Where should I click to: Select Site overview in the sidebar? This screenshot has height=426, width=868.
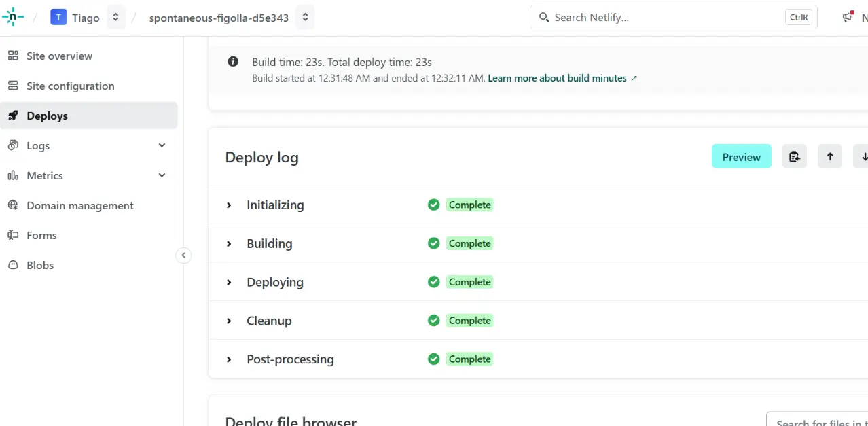tap(59, 56)
